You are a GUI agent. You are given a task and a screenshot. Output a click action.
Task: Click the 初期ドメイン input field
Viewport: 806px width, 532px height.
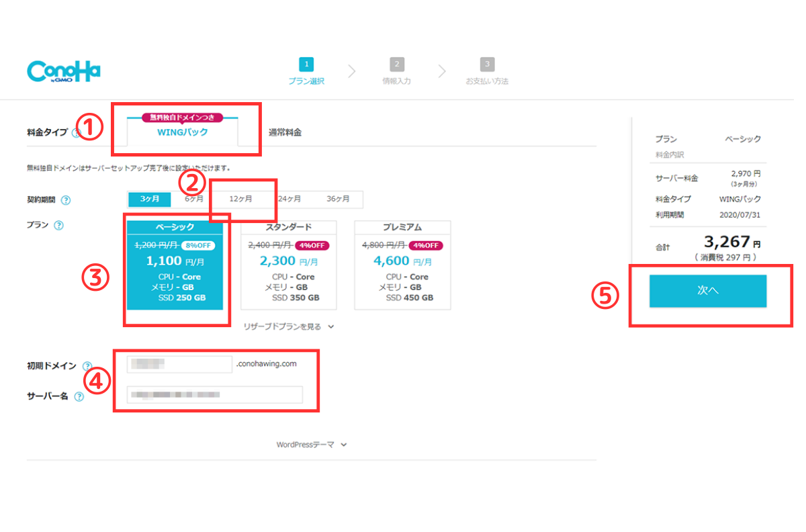pos(179,365)
